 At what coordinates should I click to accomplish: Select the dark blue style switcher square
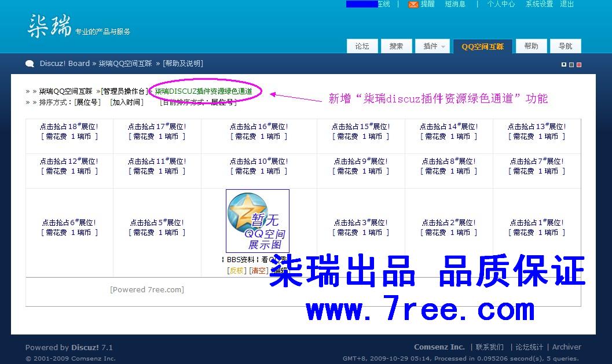click(x=571, y=65)
